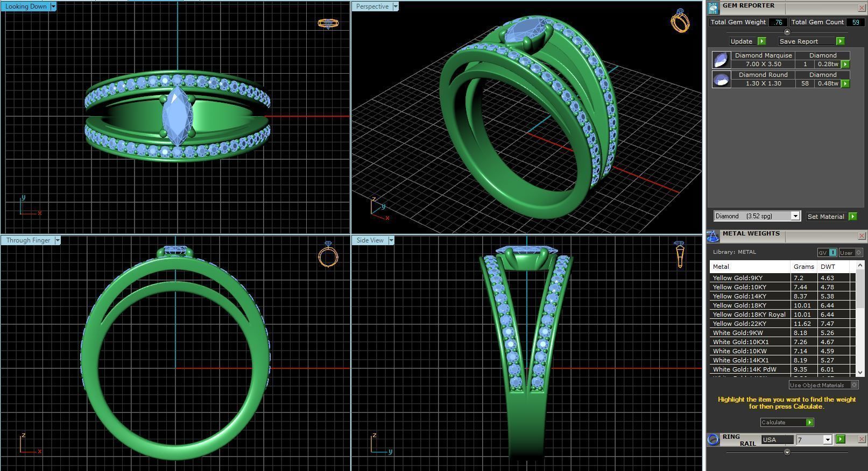This screenshot has height=471, width=868.
Task: Click the Diamond Round gem thumbnail
Action: pos(721,79)
